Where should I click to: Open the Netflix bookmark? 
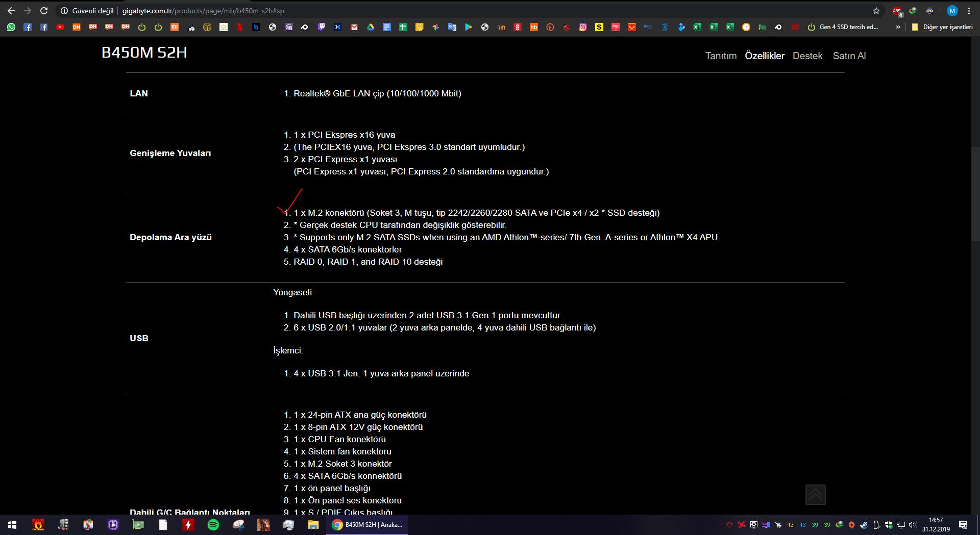click(x=240, y=27)
